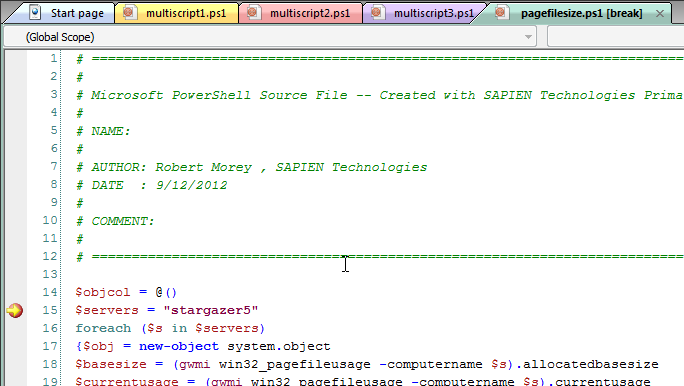Click $basesize on line 18
The image size is (684, 386).
111,364
